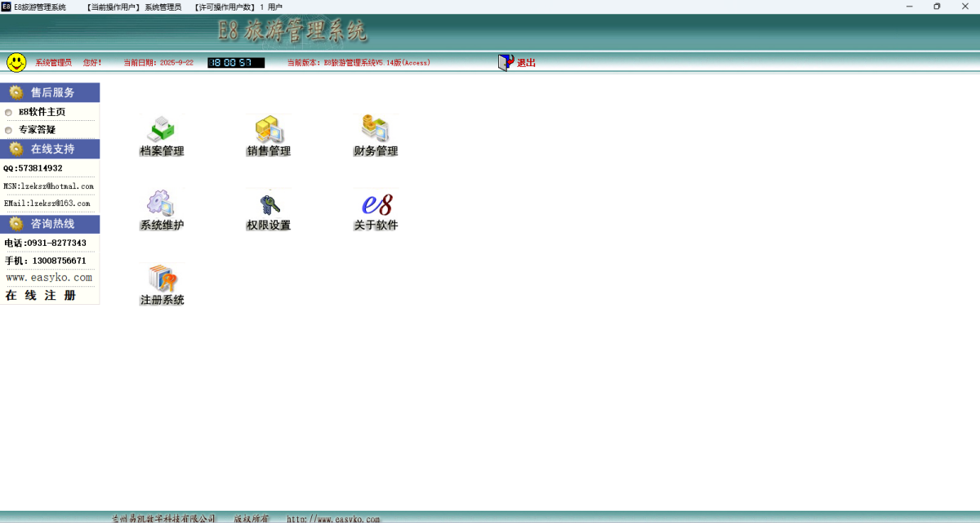
Task: Click the EMail:lzeksz@163.com contact entry
Action: coord(47,203)
